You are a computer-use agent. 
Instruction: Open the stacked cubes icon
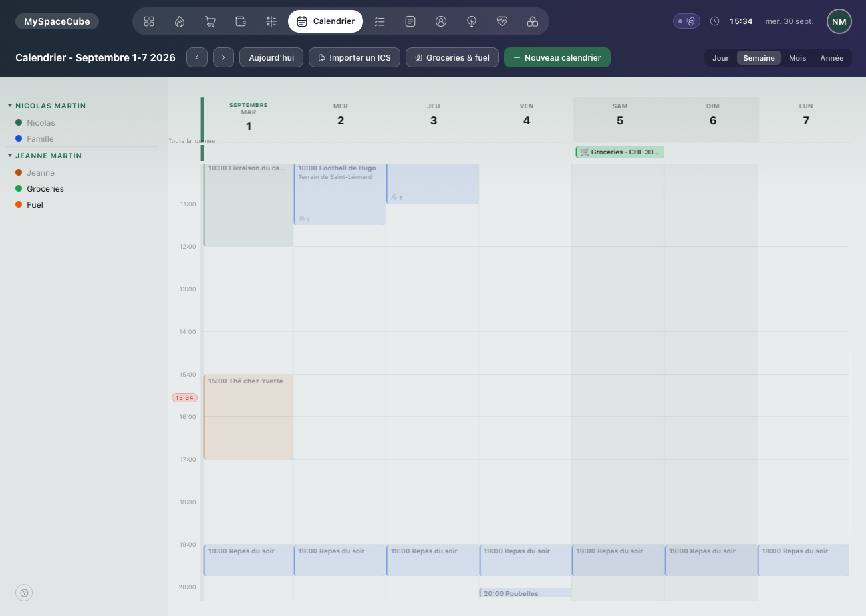[x=533, y=21]
